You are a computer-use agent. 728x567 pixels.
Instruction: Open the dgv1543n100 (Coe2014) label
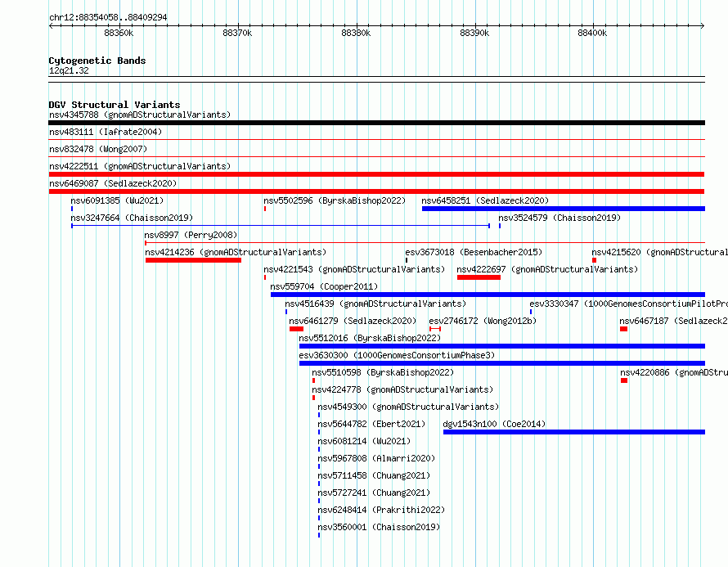(494, 424)
